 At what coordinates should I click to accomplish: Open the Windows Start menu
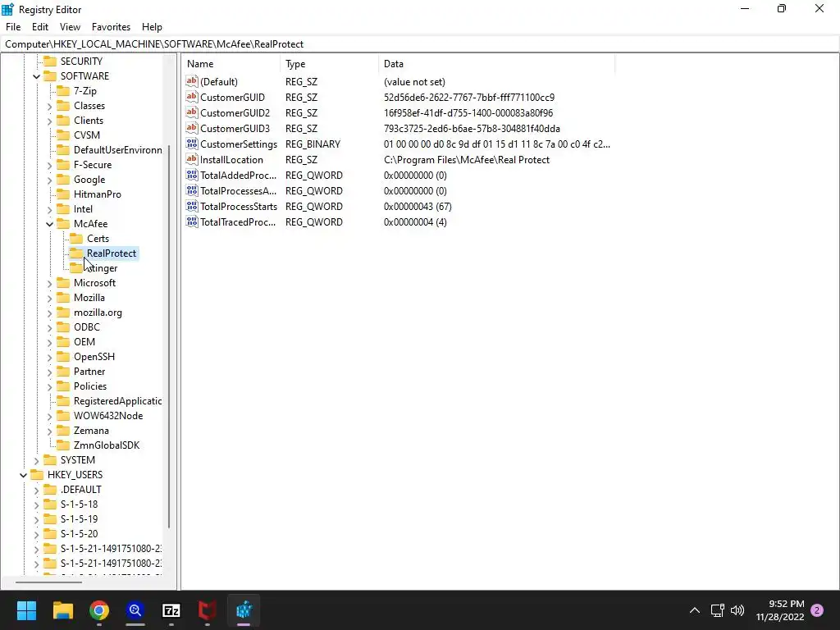click(26, 610)
